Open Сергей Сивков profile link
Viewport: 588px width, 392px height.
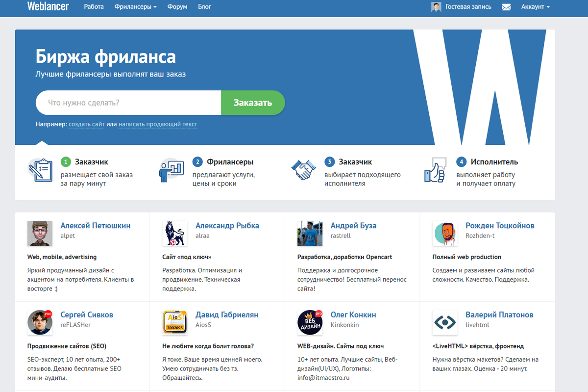tap(87, 314)
